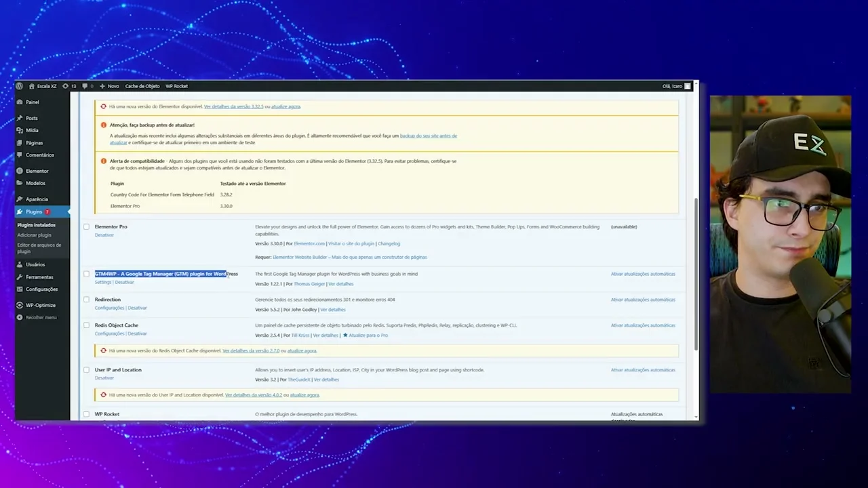Check the Redirection plugin checkbox
This screenshot has height=488, width=868.
86,300
